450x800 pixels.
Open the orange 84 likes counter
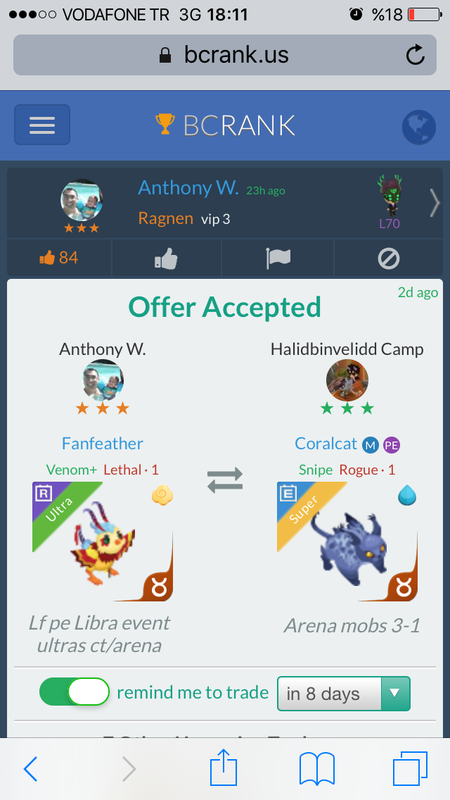(x=59, y=258)
